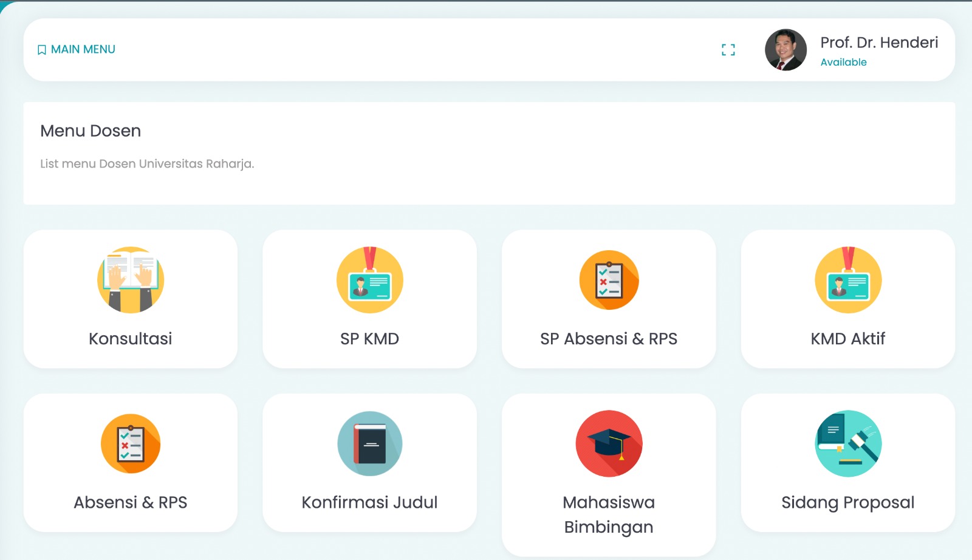Click the Absensi & RPS clipboard icon
The image size is (972, 560).
point(131,444)
